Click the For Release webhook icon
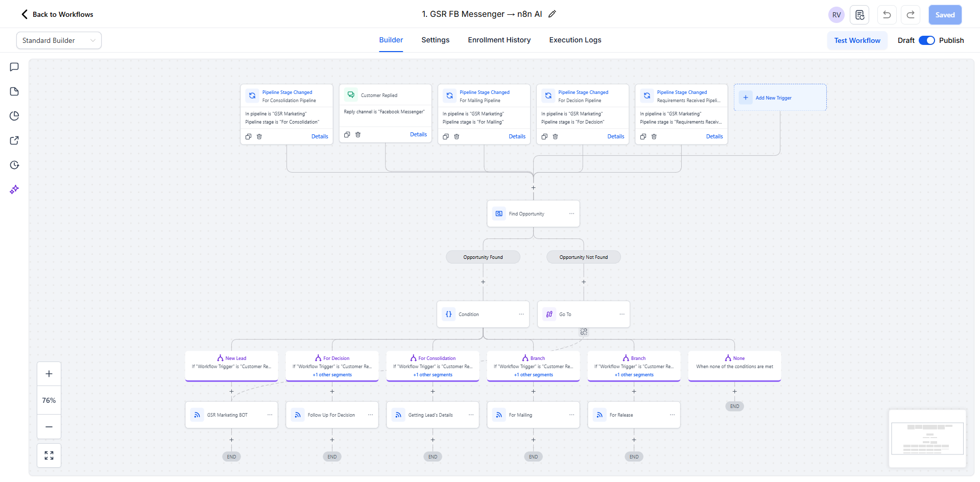Viewport: 980px width, 482px height. [x=600, y=415]
